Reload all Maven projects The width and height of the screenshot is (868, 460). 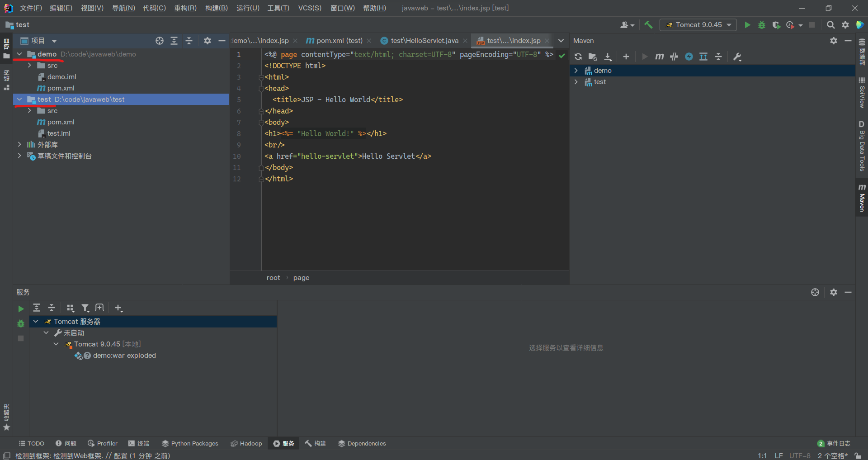click(x=578, y=57)
